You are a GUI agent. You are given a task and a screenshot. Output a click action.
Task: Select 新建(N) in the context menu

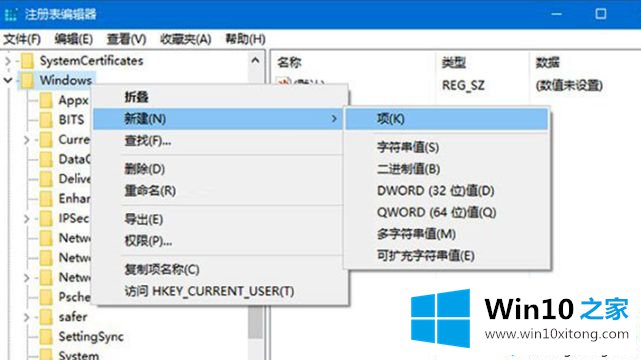[219, 119]
